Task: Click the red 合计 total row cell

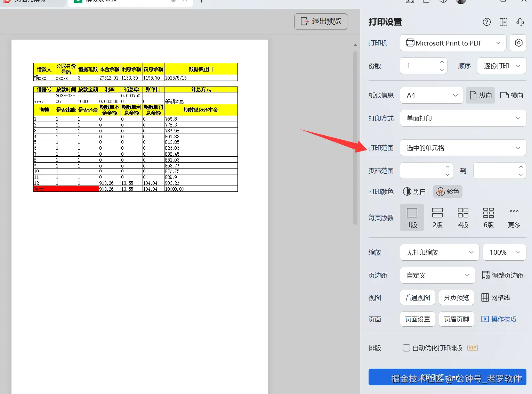Action: 66,189
